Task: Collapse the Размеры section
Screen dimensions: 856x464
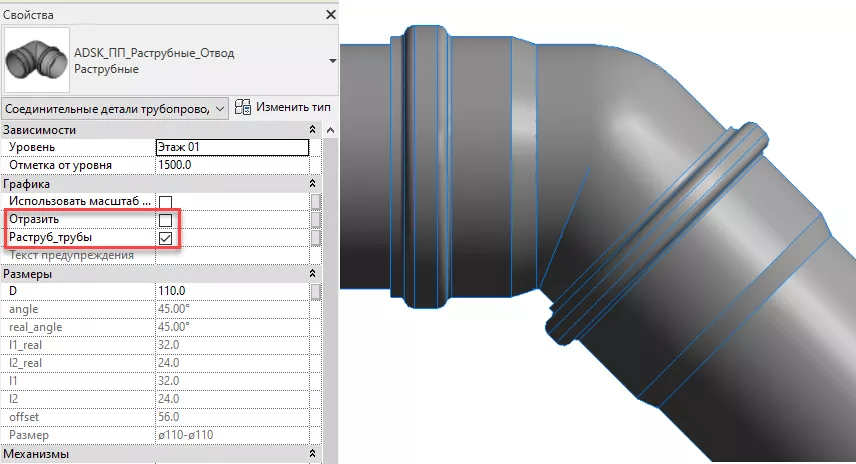Action: pyautogui.click(x=314, y=274)
